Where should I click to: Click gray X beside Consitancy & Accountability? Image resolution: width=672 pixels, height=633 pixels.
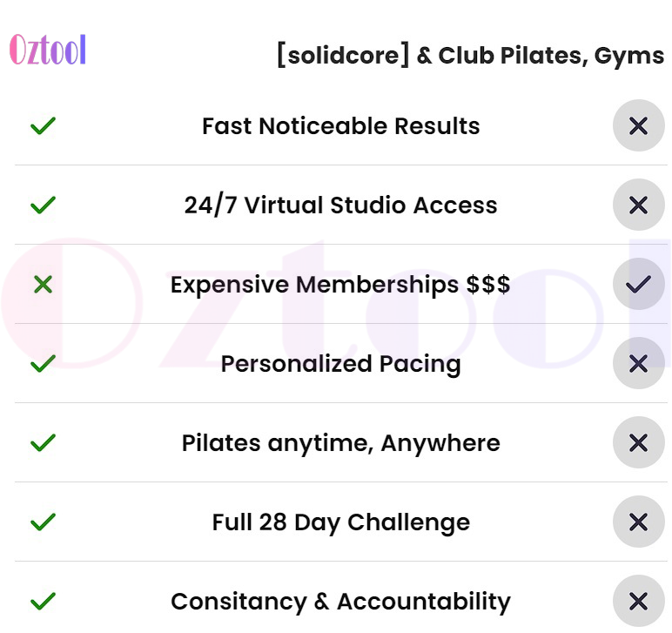pos(639,602)
